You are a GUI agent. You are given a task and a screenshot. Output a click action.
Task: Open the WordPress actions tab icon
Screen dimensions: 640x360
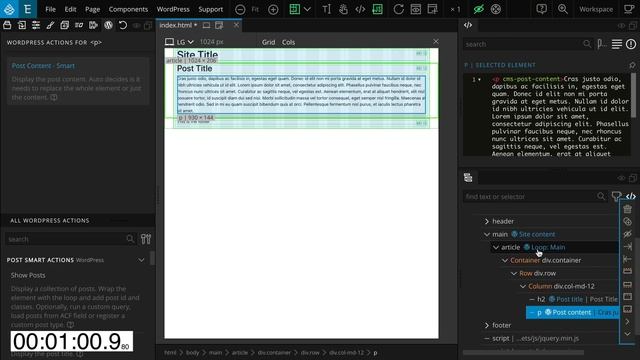click(x=108, y=25)
